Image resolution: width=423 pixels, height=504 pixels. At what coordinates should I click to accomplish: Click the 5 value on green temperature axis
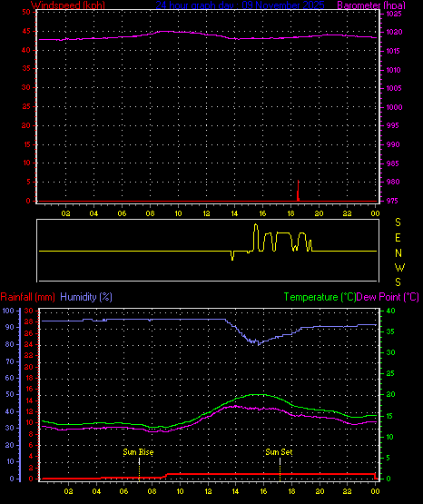click(x=388, y=458)
